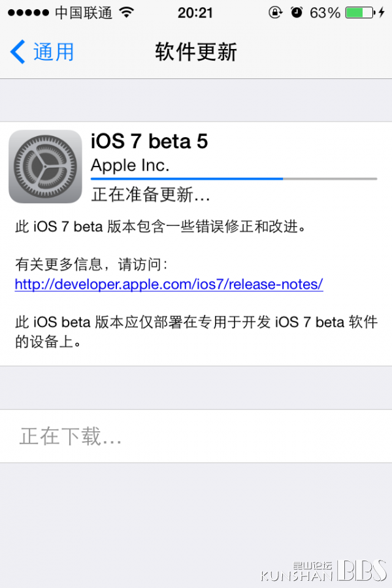Tap the cellular signal dots
The image size is (392, 588).
(28, 13)
